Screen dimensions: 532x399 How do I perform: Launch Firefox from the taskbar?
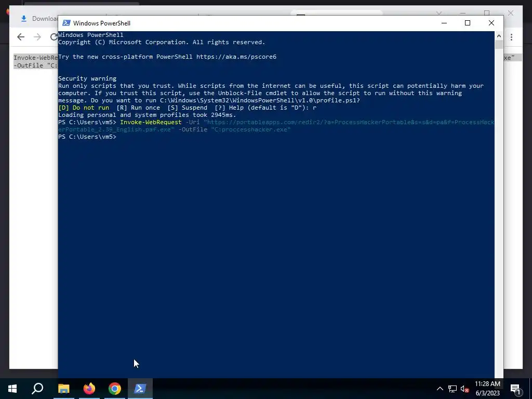(x=89, y=389)
